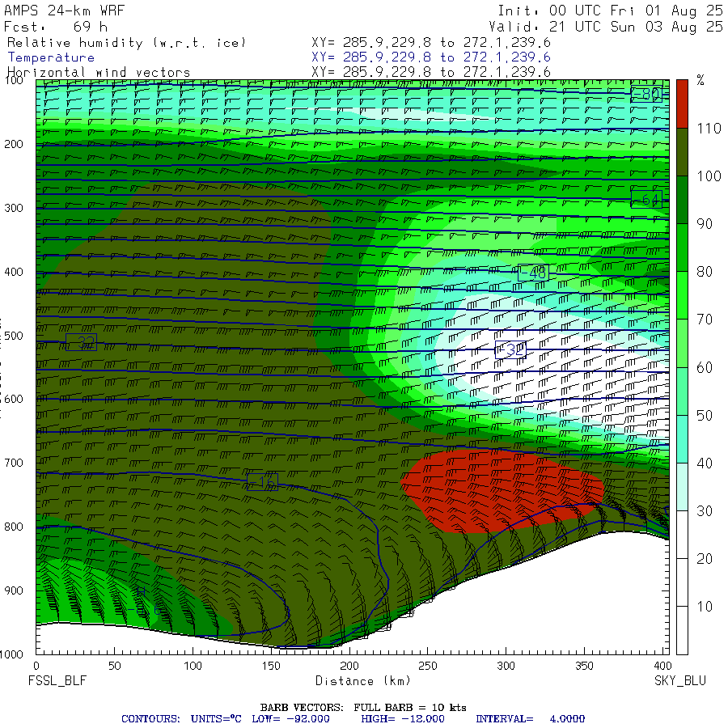Viewport: 728px width, 728px height.
Task: Click the -48 temperature contour label
Action: coord(533,273)
